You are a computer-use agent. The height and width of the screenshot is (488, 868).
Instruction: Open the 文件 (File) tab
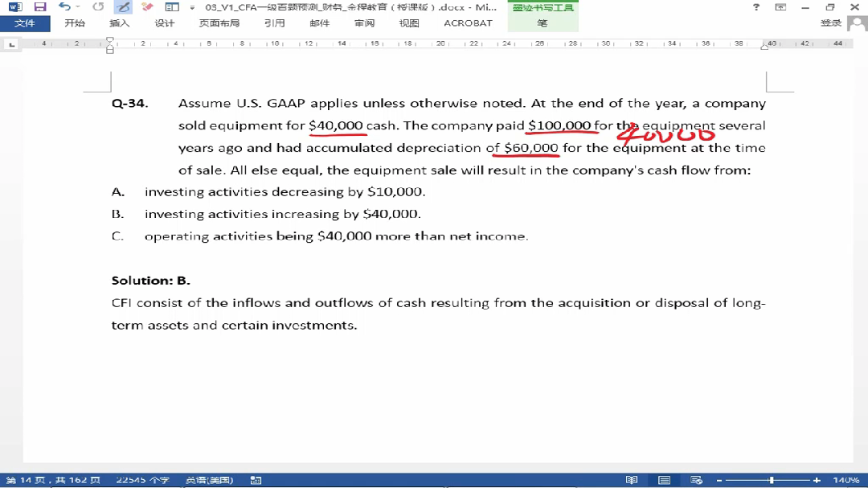tap(25, 23)
